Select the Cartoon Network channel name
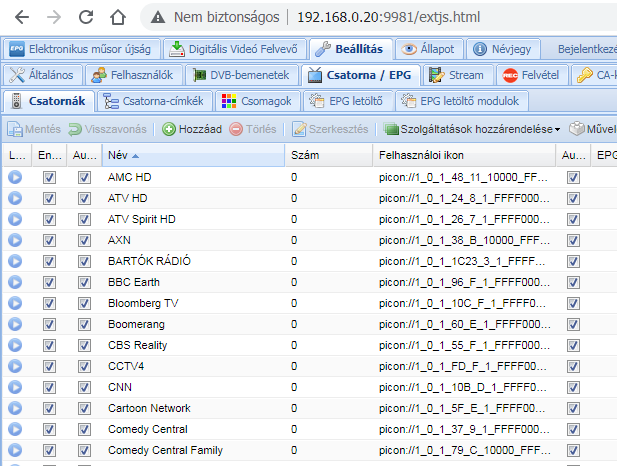Viewport: 617px width, 466px height. pyautogui.click(x=149, y=408)
